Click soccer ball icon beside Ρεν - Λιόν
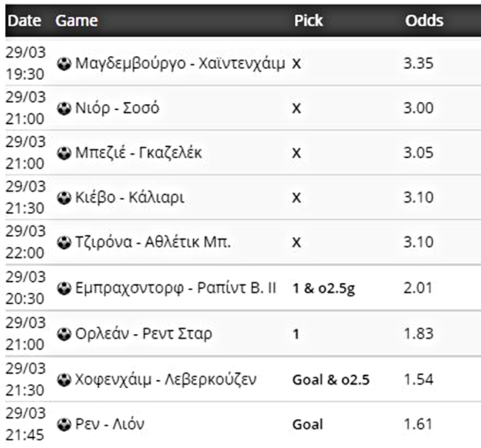 click(x=64, y=424)
